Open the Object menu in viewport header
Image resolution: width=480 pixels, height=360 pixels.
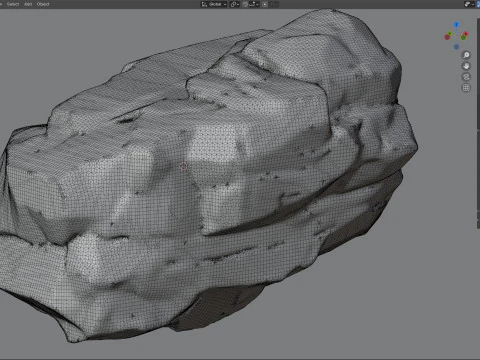pos(43,4)
